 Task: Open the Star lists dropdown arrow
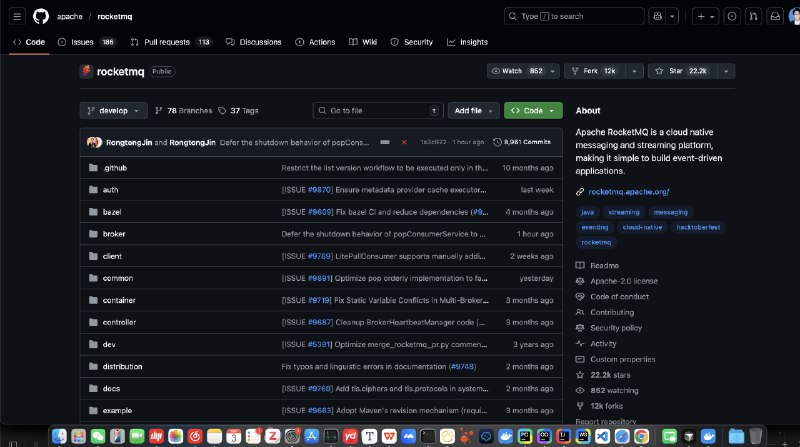pos(726,71)
